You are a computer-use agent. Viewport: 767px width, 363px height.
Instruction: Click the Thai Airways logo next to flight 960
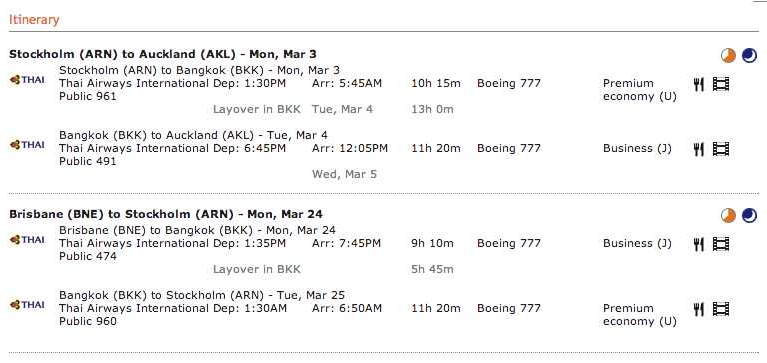coord(27,305)
